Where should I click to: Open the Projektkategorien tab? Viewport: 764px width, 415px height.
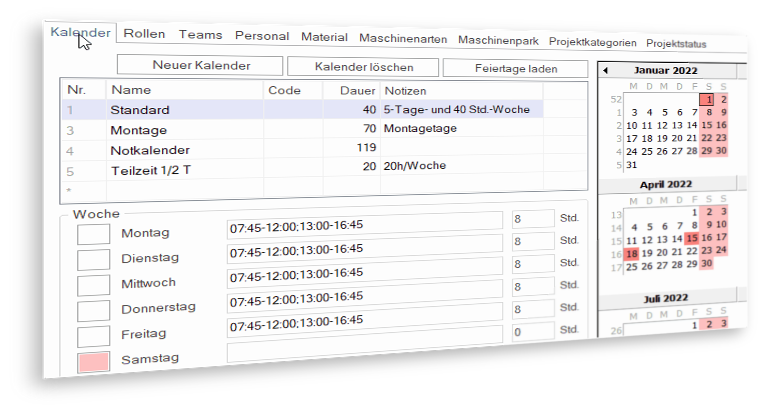click(592, 42)
